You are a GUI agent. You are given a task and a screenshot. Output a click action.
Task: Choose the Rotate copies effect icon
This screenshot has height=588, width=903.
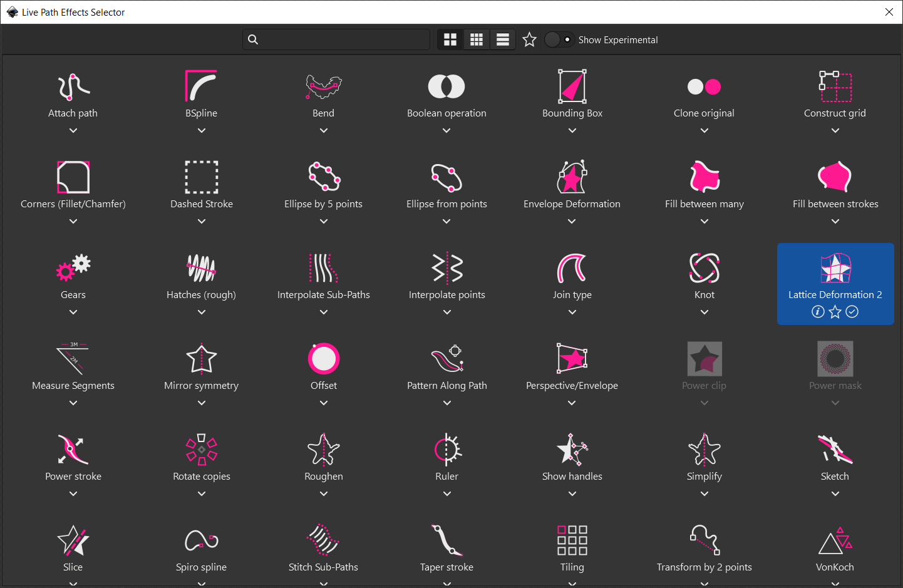click(202, 450)
